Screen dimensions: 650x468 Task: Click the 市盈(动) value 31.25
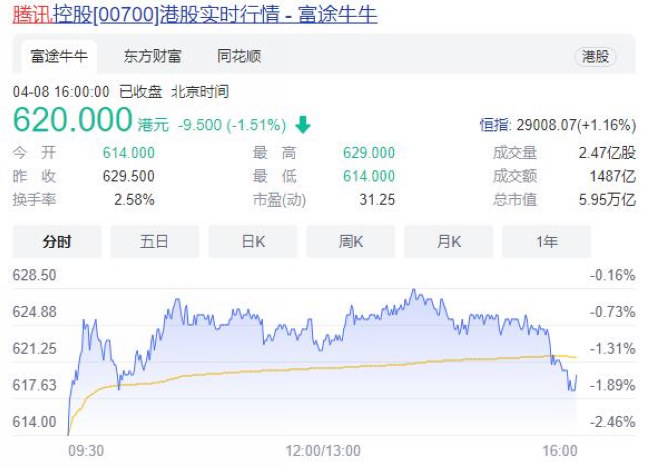click(377, 200)
